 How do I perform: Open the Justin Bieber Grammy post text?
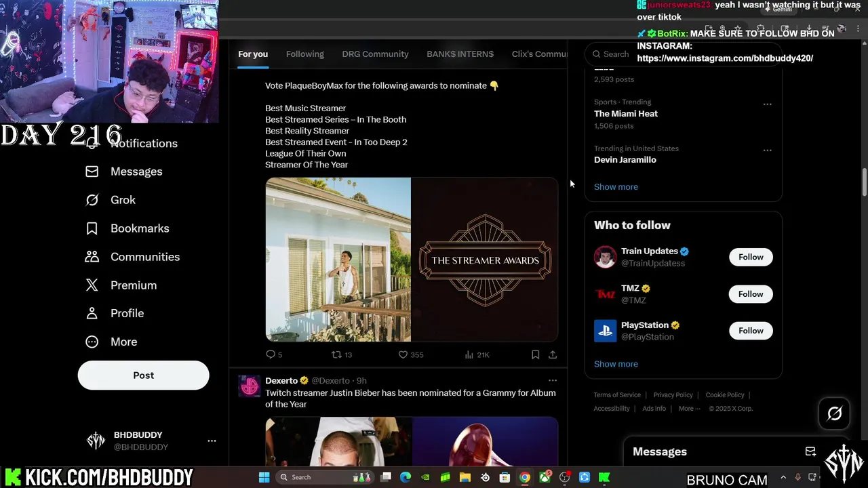tap(410, 399)
